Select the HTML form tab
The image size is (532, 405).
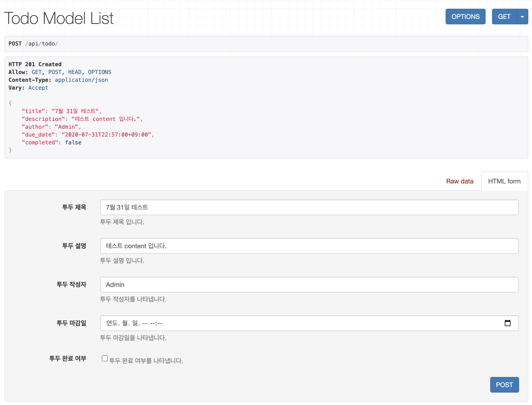pyautogui.click(x=504, y=181)
